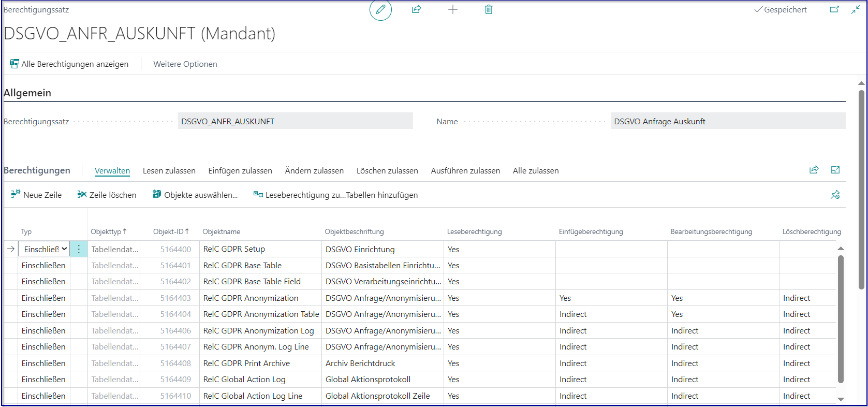Open Weitere Optionen menu
Image resolution: width=868 pixels, height=407 pixels.
coord(185,64)
